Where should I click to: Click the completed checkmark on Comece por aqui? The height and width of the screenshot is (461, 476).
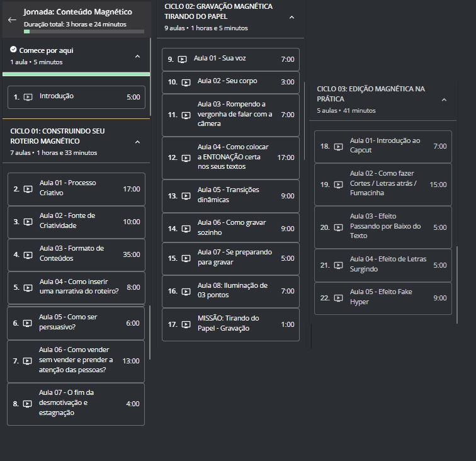coord(14,49)
